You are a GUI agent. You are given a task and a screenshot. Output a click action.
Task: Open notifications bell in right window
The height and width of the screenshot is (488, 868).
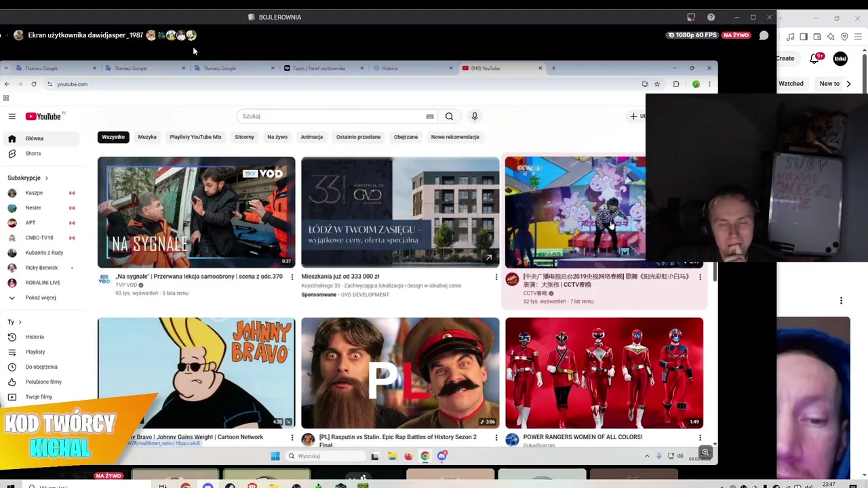pos(815,58)
